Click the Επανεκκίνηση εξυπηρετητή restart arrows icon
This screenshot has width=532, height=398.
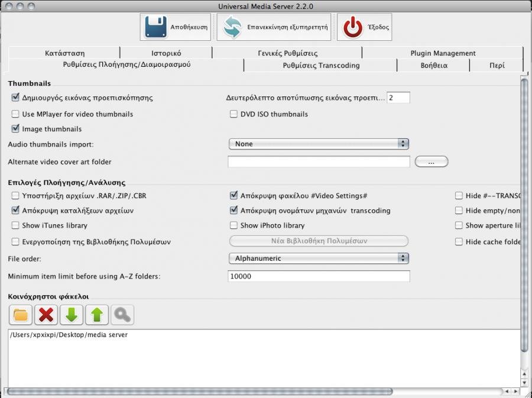click(x=232, y=27)
